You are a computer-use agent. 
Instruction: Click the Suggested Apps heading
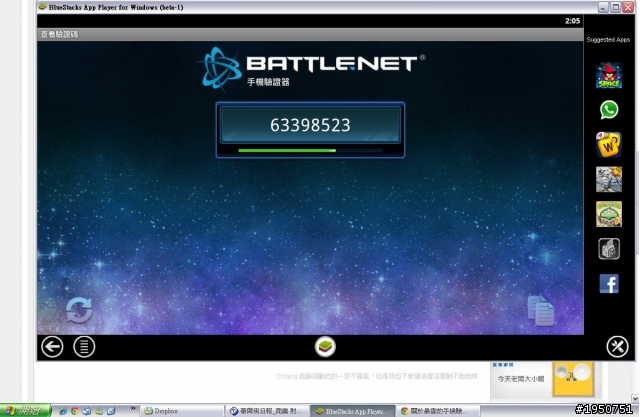coord(608,40)
